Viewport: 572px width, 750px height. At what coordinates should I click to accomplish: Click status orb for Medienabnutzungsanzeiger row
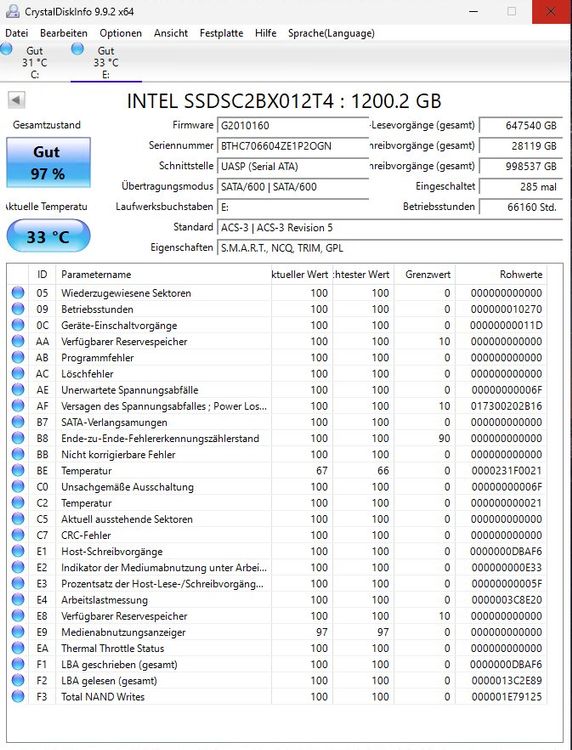click(18, 631)
